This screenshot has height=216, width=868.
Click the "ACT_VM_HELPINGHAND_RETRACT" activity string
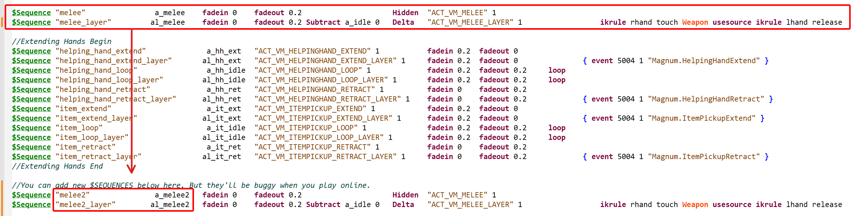click(x=314, y=89)
